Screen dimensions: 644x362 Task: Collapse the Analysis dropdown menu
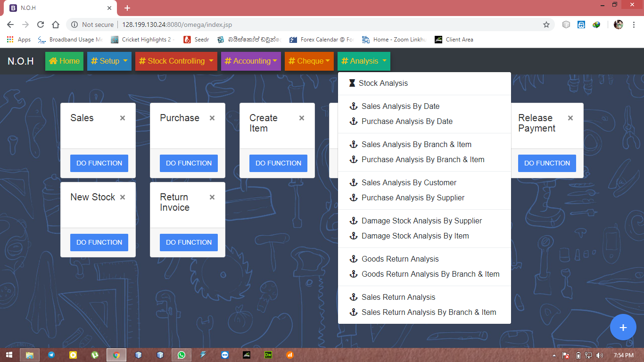point(364,61)
